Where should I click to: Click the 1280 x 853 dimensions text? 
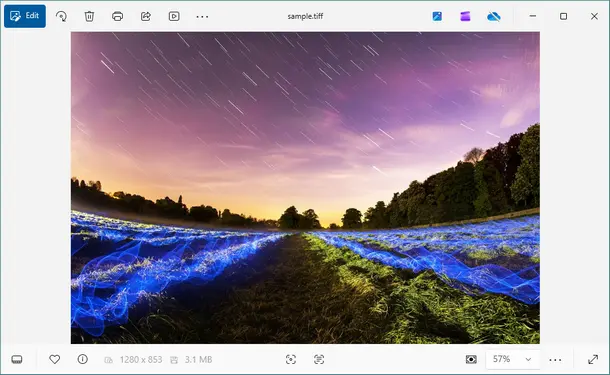tap(141, 359)
